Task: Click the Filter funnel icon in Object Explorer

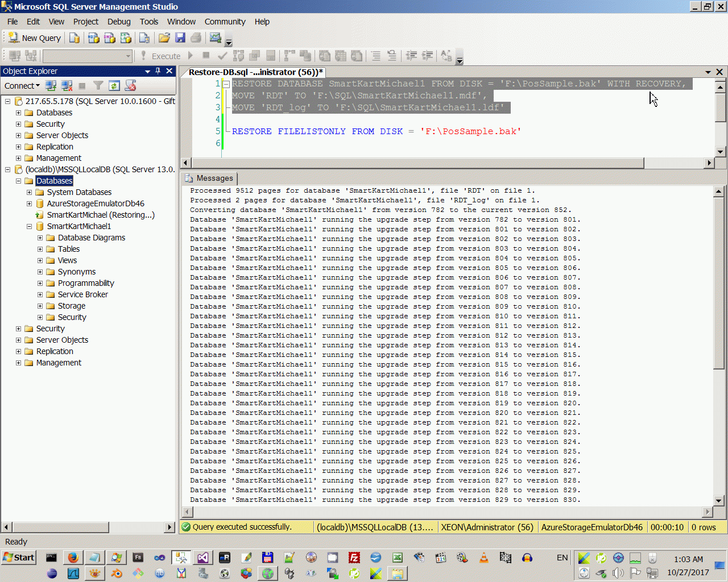Action: 98,86
